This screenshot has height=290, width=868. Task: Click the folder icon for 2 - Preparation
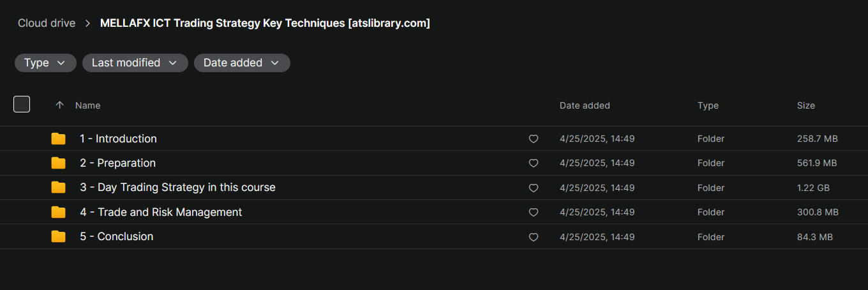[x=58, y=163]
